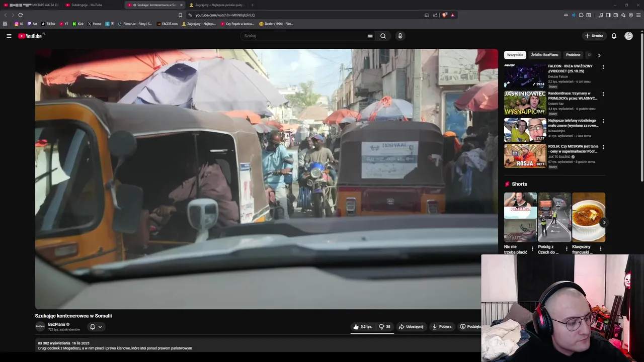Open options for Nic nie trzeba płacić short
The height and width of the screenshot is (362, 644).
[532, 248]
